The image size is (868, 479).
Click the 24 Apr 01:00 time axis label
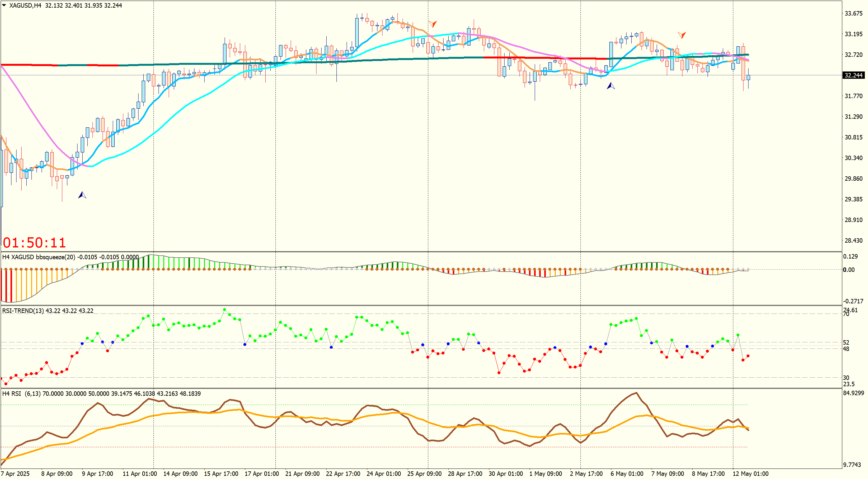(383, 474)
